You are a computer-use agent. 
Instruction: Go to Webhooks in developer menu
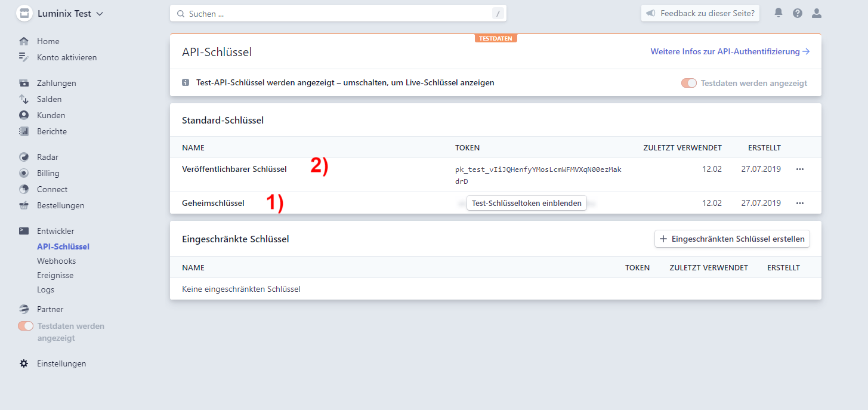[x=56, y=261]
